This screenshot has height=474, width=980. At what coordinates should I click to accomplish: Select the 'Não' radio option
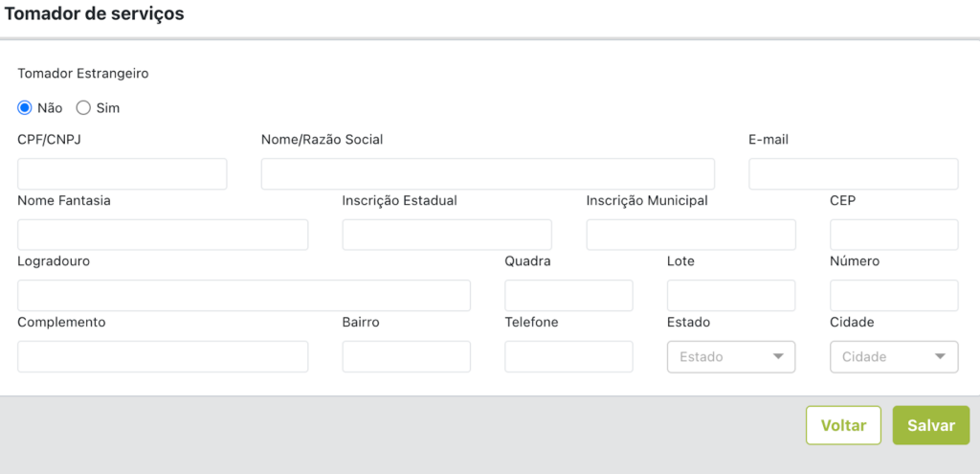25,108
